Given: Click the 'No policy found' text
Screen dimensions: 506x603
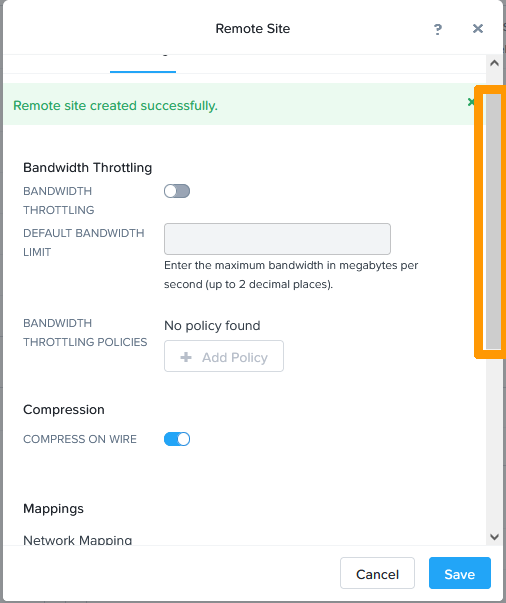Looking at the screenshot, I should [212, 326].
